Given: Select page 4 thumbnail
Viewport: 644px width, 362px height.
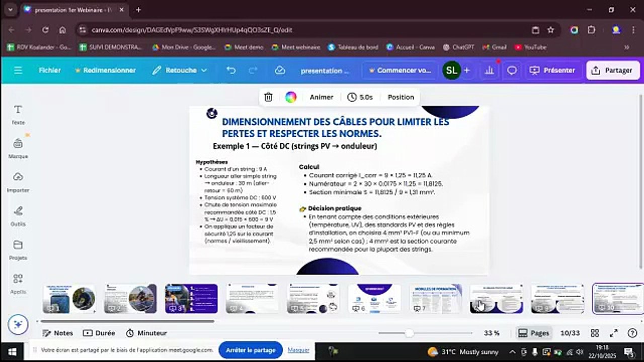Looking at the screenshot, I should [x=253, y=299].
